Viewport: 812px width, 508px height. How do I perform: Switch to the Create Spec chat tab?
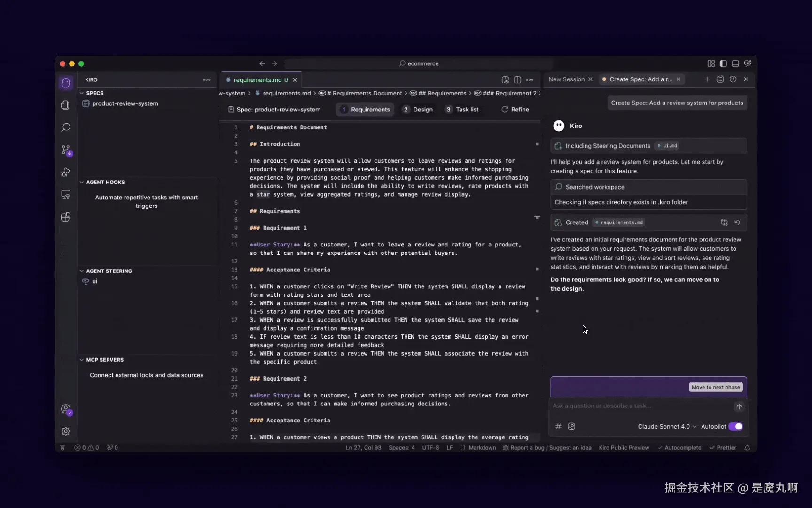[x=641, y=79]
